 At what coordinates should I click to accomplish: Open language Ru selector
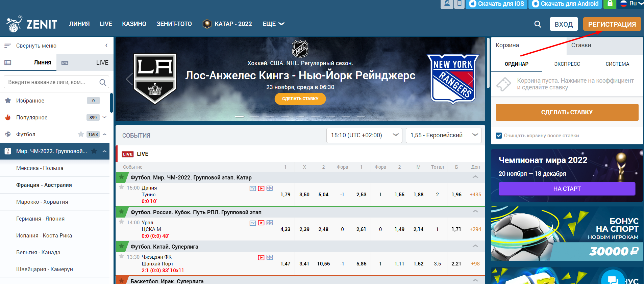click(632, 4)
